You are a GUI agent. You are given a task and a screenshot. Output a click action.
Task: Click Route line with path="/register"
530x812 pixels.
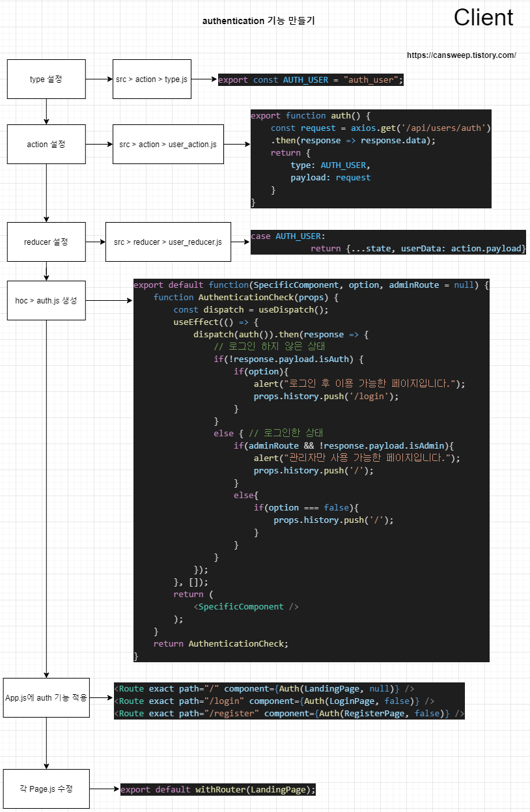[290, 714]
